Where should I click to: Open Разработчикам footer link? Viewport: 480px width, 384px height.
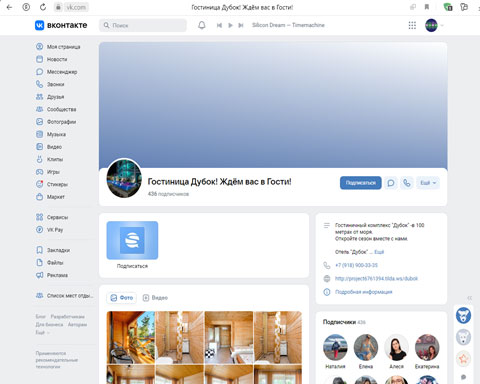tap(67, 316)
